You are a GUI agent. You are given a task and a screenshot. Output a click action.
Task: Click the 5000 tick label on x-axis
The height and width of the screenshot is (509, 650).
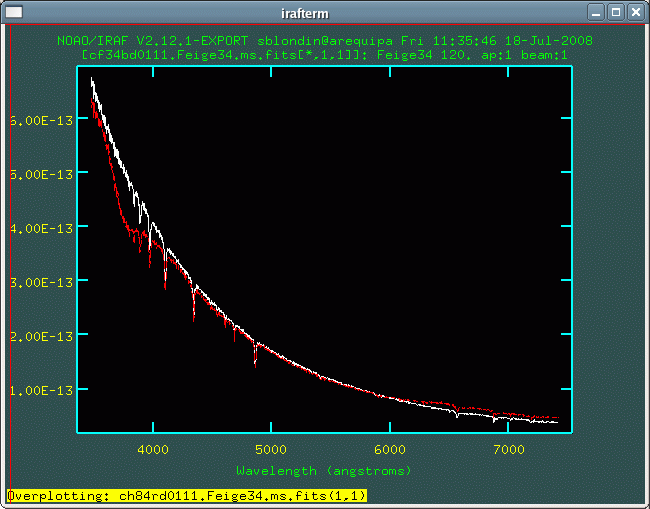click(x=272, y=449)
